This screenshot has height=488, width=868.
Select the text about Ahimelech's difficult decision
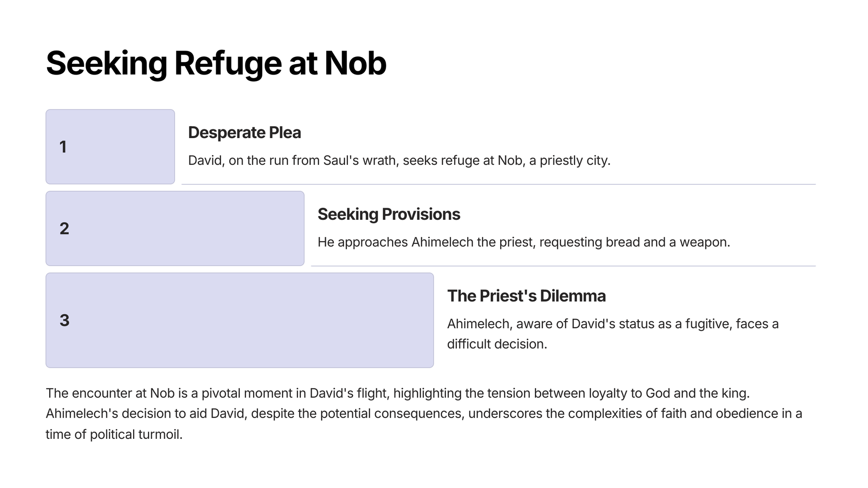(612, 334)
